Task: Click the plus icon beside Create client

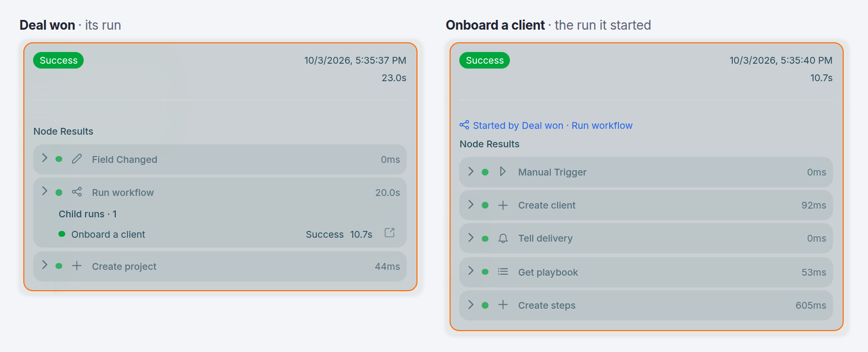Action: click(x=503, y=205)
